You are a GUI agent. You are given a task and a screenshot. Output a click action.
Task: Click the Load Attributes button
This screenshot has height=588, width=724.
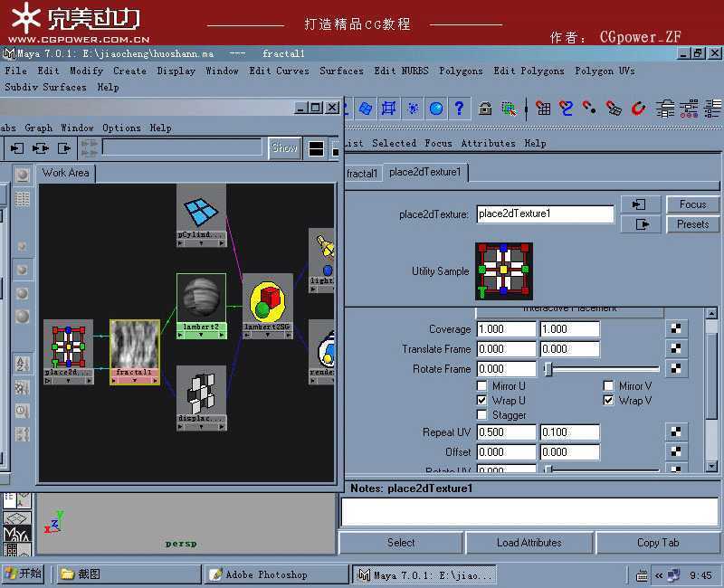[529, 543]
